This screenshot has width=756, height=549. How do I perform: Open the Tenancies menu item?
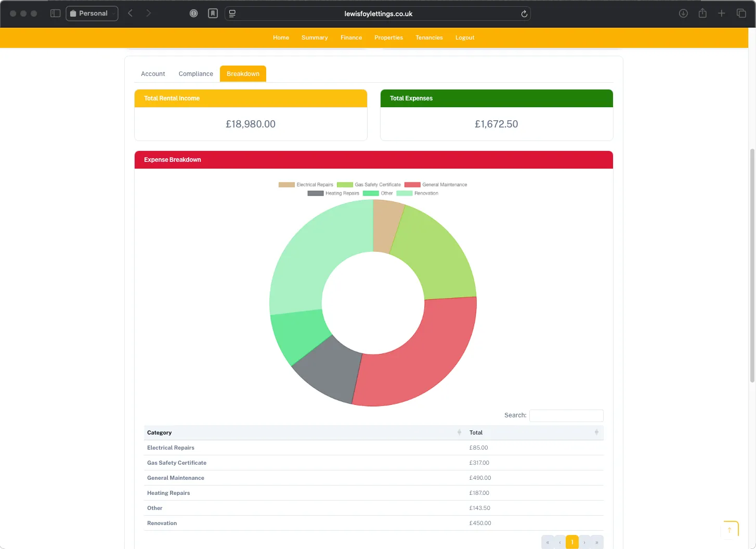pyautogui.click(x=428, y=37)
